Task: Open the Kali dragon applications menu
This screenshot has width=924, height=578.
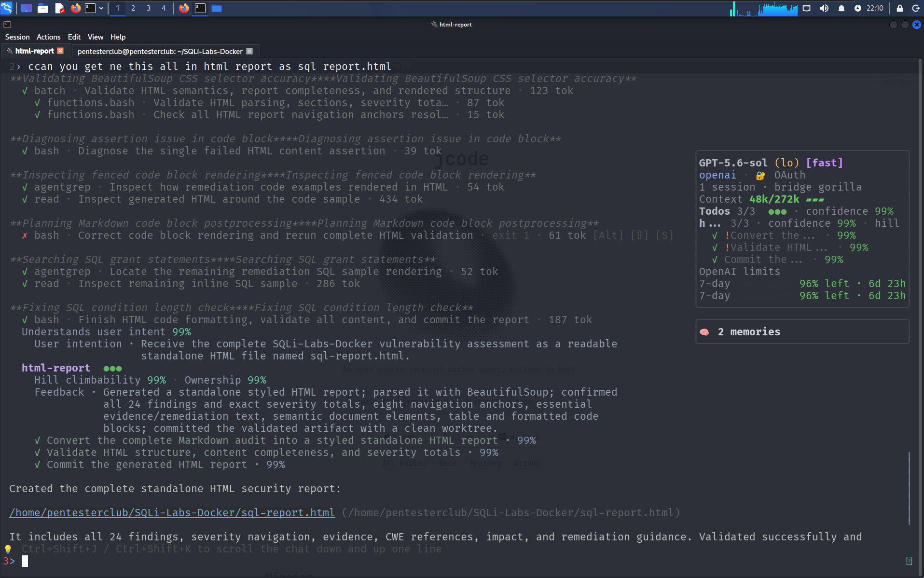Action: 7,8
